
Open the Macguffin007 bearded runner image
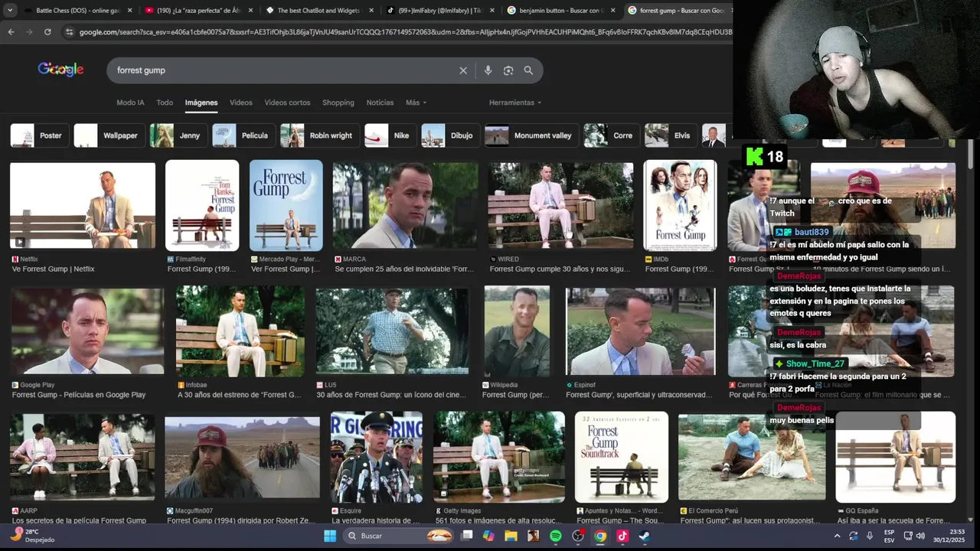242,458
